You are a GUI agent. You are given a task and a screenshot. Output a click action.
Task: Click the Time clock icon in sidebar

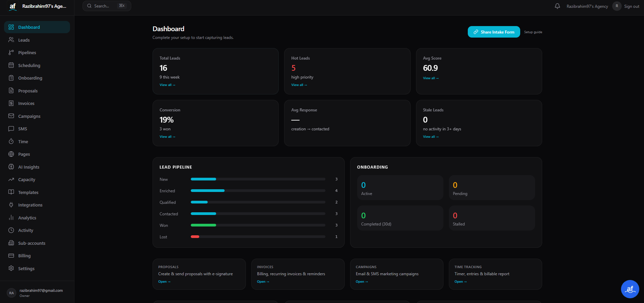pyautogui.click(x=11, y=142)
